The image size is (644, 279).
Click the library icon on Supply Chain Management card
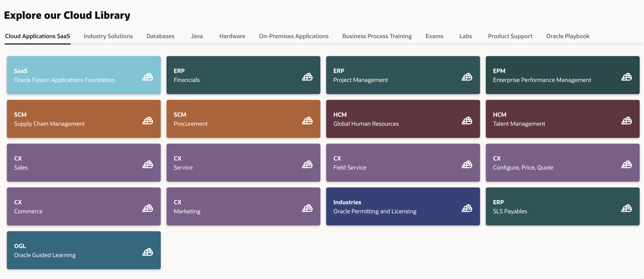click(148, 121)
